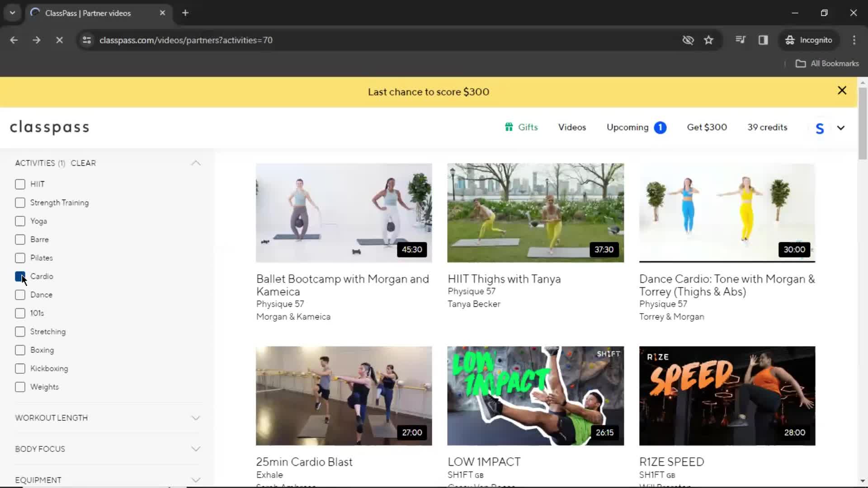Open Chrome three-dot menu
The height and width of the screenshot is (488, 868).
(x=854, y=40)
